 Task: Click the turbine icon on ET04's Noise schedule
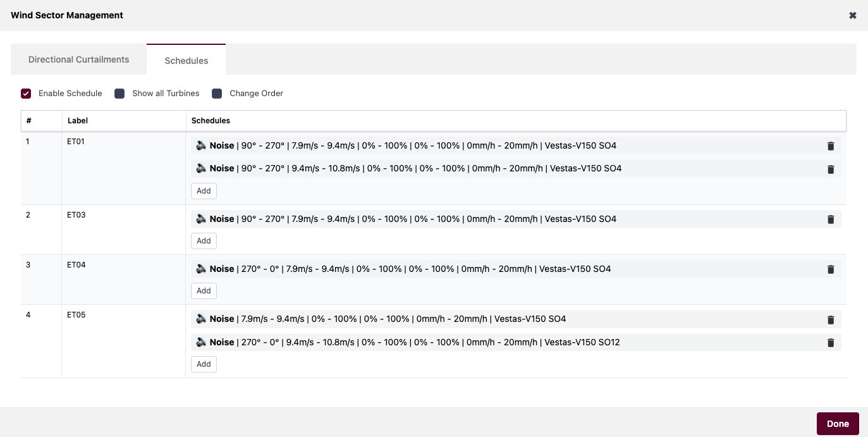[x=201, y=269]
